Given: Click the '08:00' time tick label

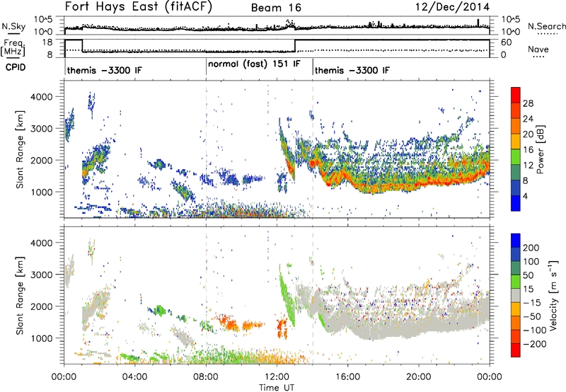Looking at the screenshot, I should pyautogui.click(x=206, y=377).
